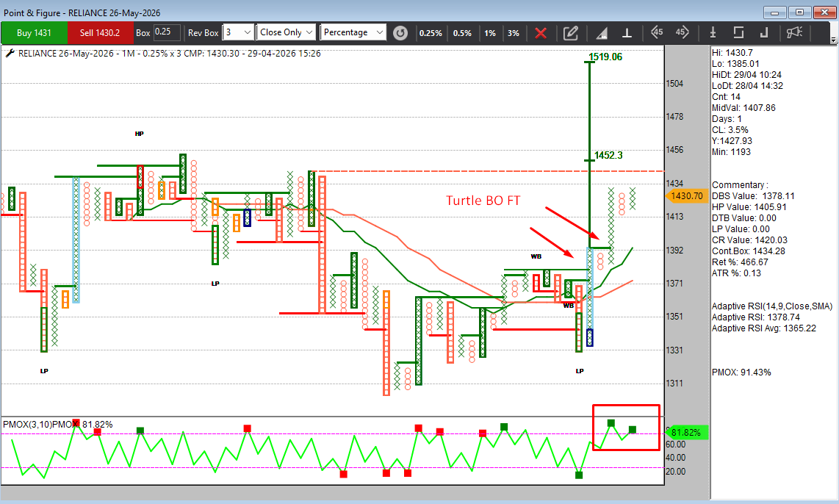Click the 'Adaptive RSI Avg: 1365.22' line

763,328
